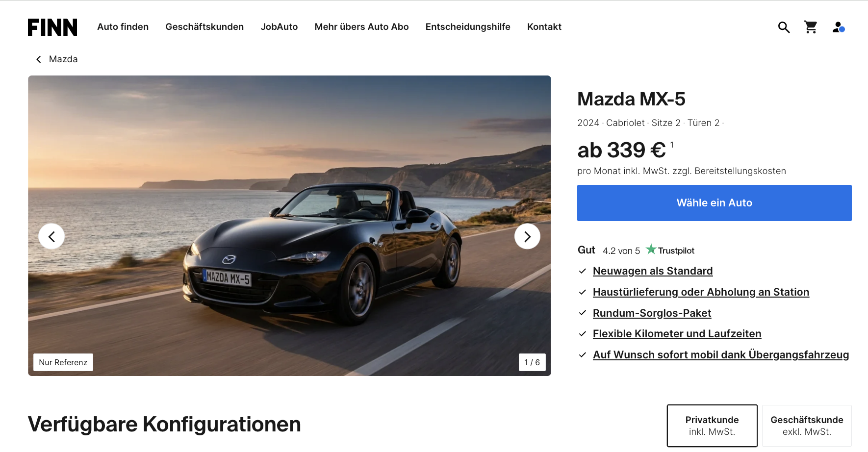Open the shopping cart icon
This screenshot has width=868, height=452.
pyautogui.click(x=811, y=27)
